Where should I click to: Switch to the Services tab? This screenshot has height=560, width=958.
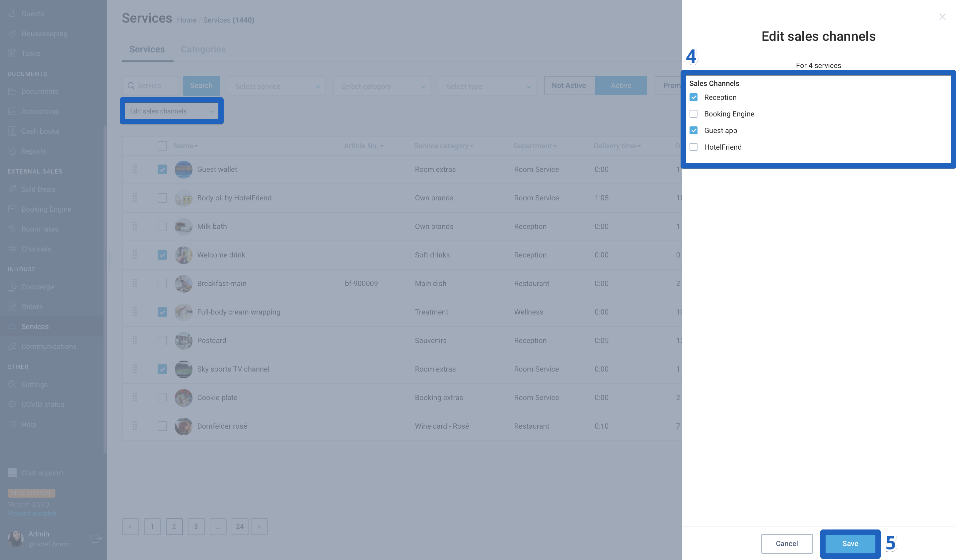147,49
